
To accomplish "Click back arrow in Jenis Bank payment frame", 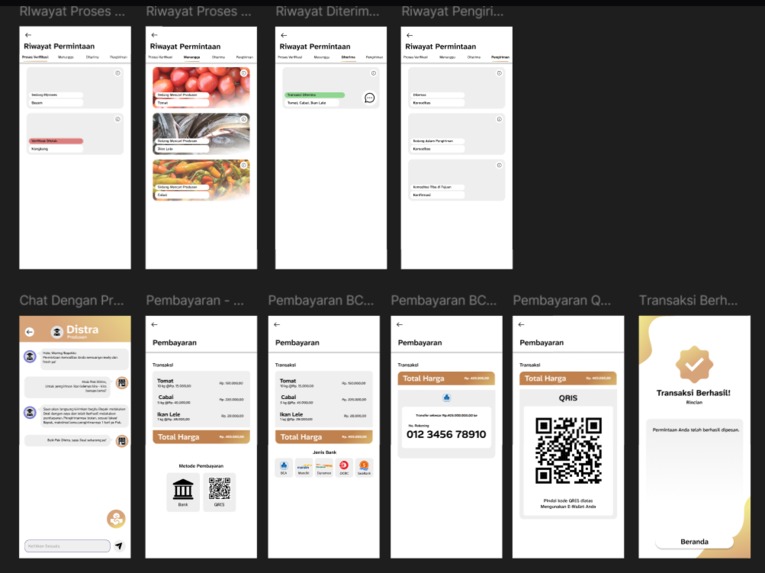I will pos(277,325).
